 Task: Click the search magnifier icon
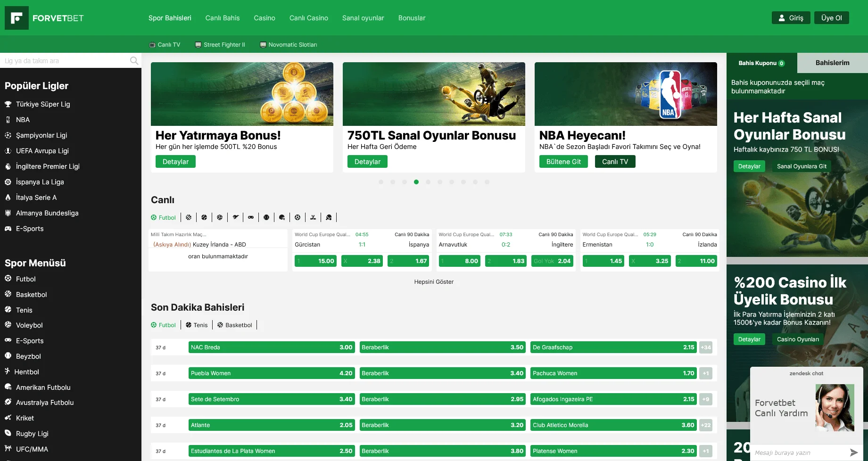tap(134, 61)
